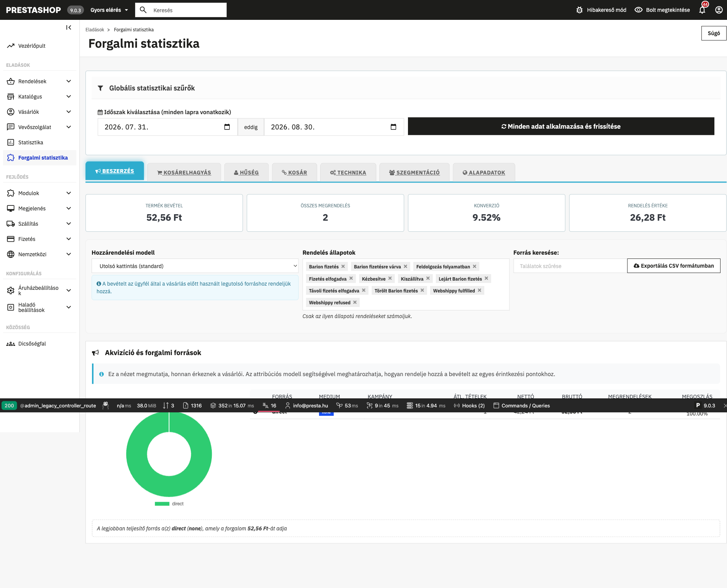Click Bolt megtekintése link
Viewport: 727px width, 588px height.
coord(662,10)
